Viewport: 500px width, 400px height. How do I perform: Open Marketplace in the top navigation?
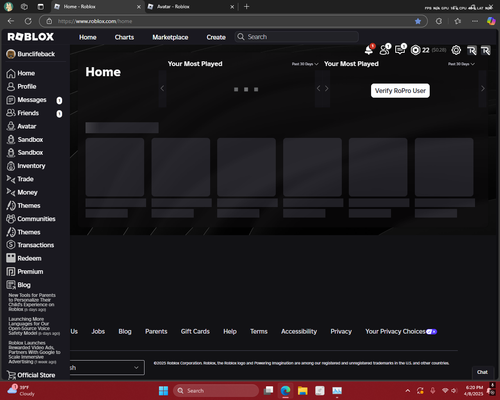pyautogui.click(x=170, y=37)
